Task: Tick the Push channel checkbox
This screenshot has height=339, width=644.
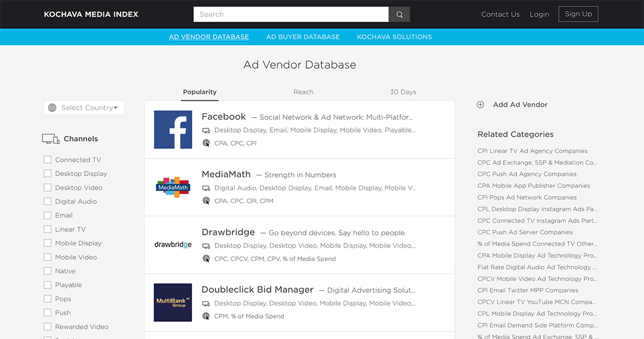Action: pyautogui.click(x=48, y=313)
